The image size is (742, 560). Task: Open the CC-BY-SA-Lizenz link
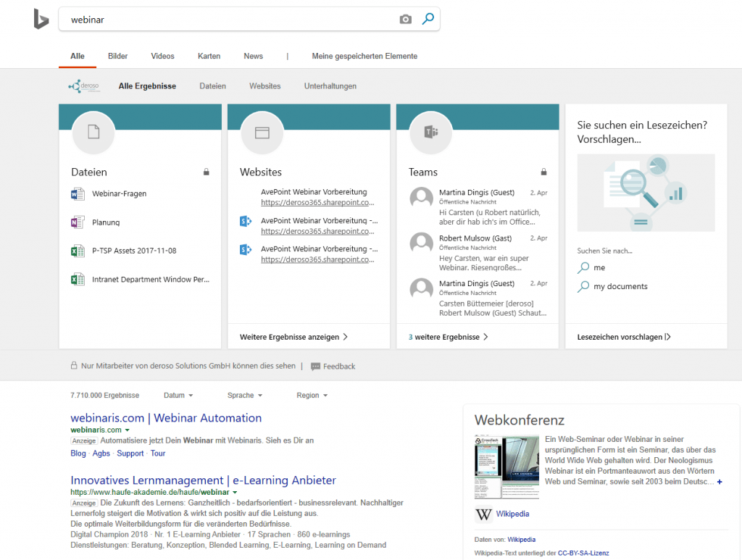pyautogui.click(x=583, y=553)
